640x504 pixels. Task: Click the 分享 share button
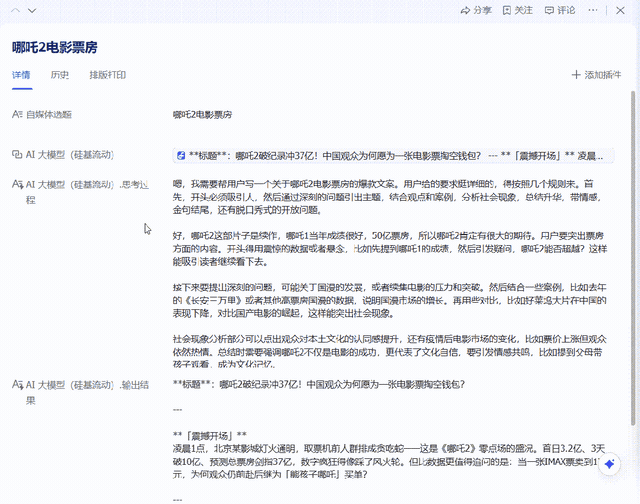click(476, 11)
